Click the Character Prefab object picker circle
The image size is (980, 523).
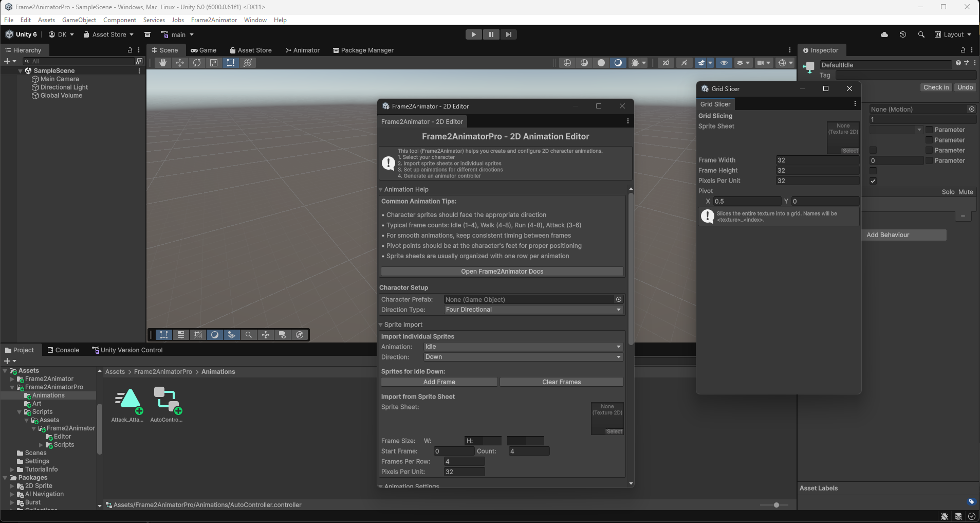tap(619, 299)
